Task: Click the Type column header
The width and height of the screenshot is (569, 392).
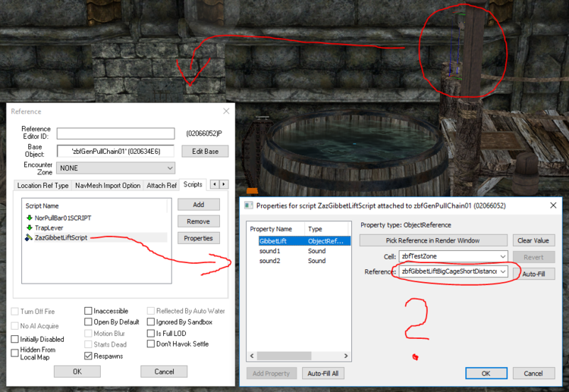Action: pyautogui.click(x=326, y=229)
